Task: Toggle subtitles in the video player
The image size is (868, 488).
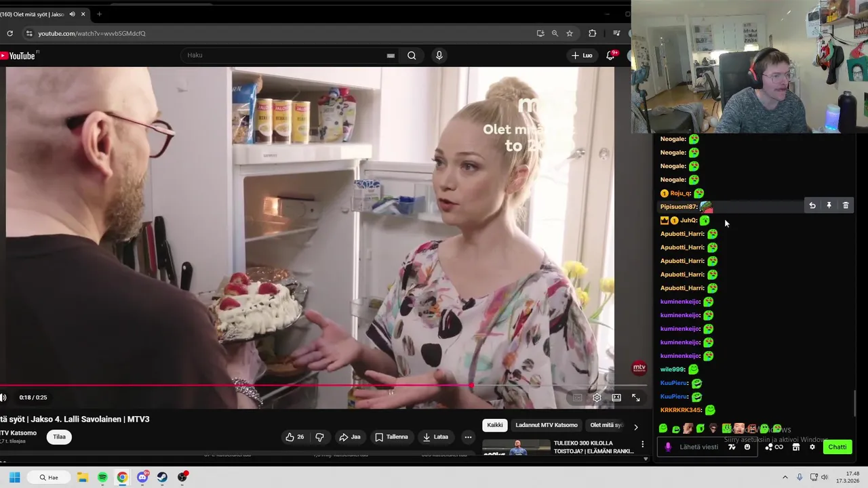Action: click(577, 398)
